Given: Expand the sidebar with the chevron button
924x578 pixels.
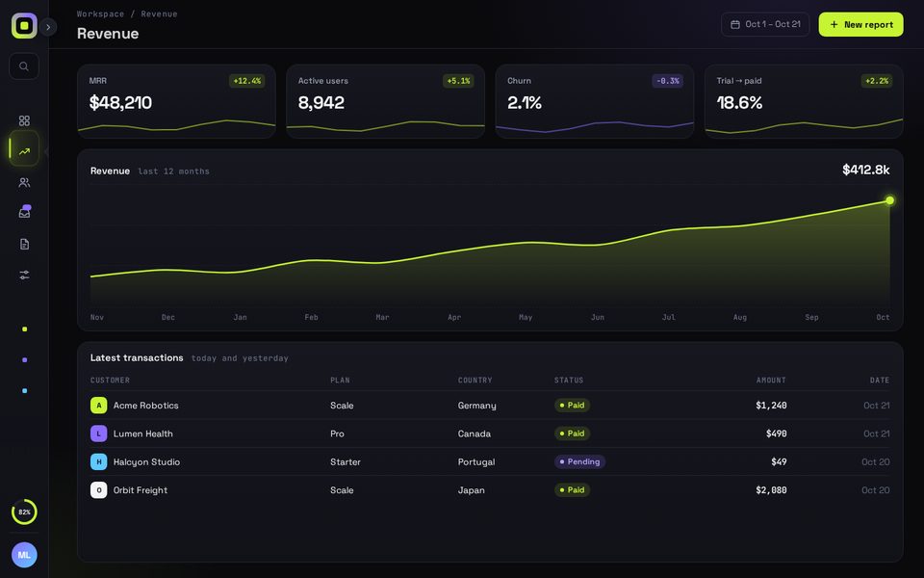Looking at the screenshot, I should tap(48, 27).
